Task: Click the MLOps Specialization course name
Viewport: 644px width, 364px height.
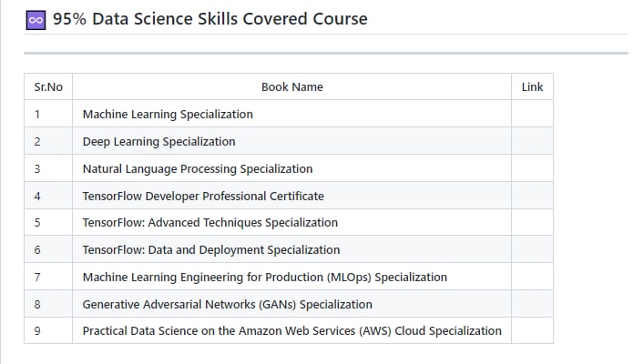Action: [264, 277]
